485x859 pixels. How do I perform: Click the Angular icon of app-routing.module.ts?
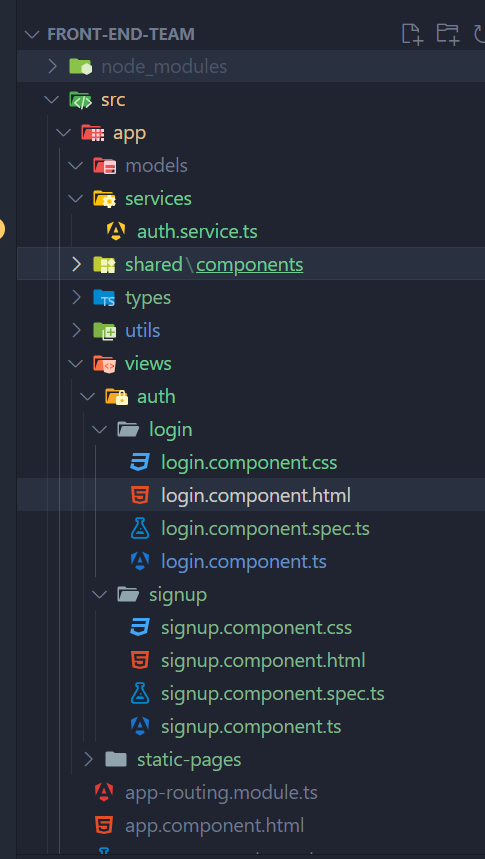click(104, 792)
